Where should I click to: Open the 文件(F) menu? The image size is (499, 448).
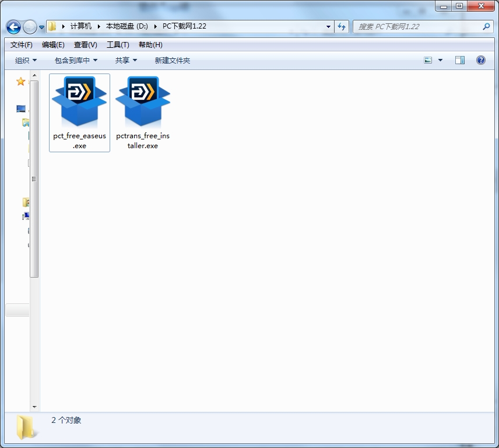coord(22,45)
